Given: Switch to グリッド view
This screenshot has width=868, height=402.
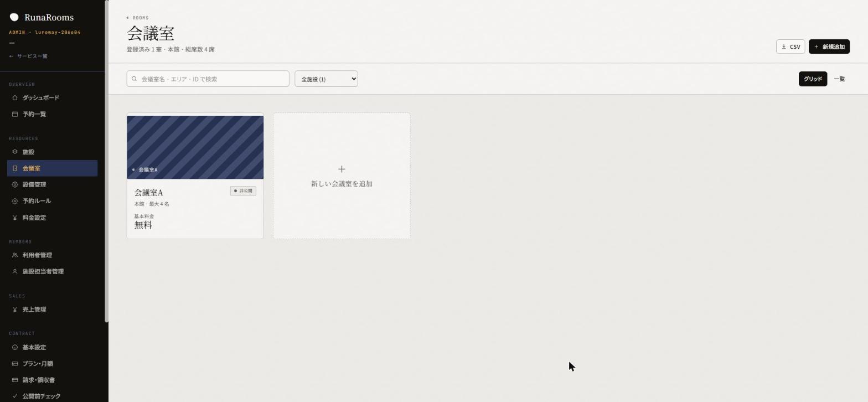Looking at the screenshot, I should click(x=813, y=79).
